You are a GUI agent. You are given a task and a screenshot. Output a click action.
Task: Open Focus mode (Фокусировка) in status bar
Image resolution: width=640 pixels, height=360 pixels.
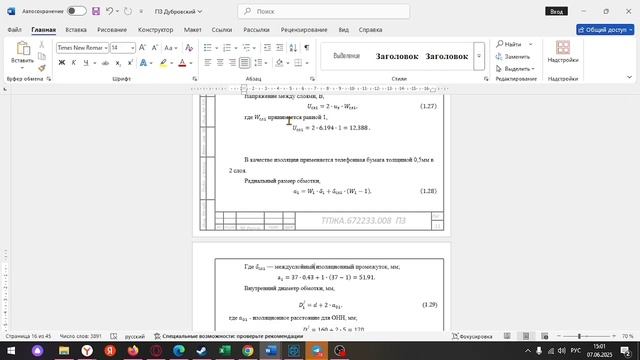(x=472, y=336)
